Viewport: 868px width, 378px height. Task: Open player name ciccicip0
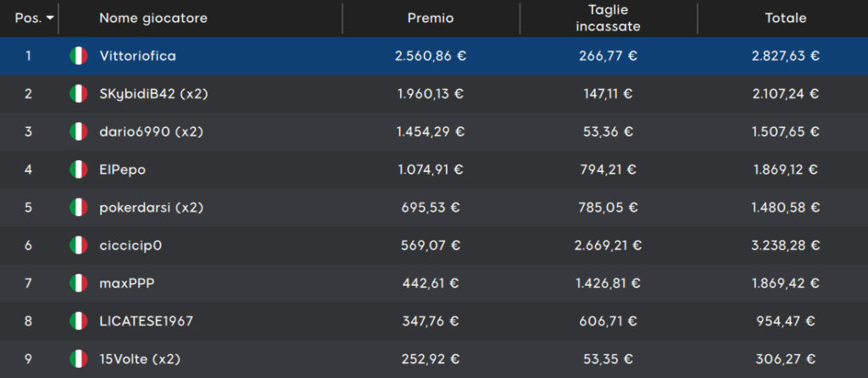[x=131, y=245]
